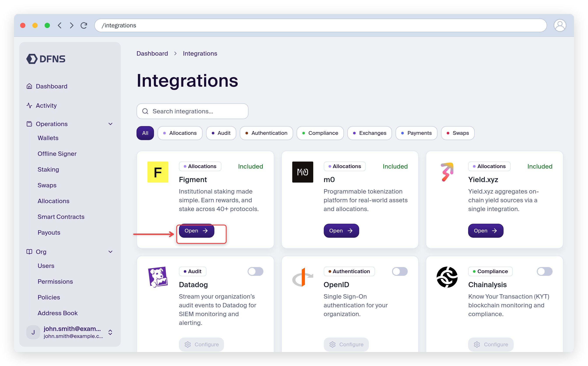This screenshot has height=366, width=588.
Task: Go to Smart Contracts in sidebar
Action: (61, 217)
